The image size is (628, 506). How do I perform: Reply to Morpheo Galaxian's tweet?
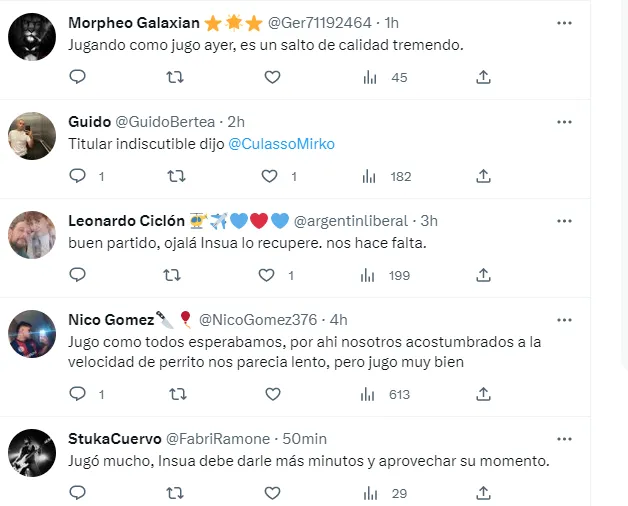tap(78, 77)
